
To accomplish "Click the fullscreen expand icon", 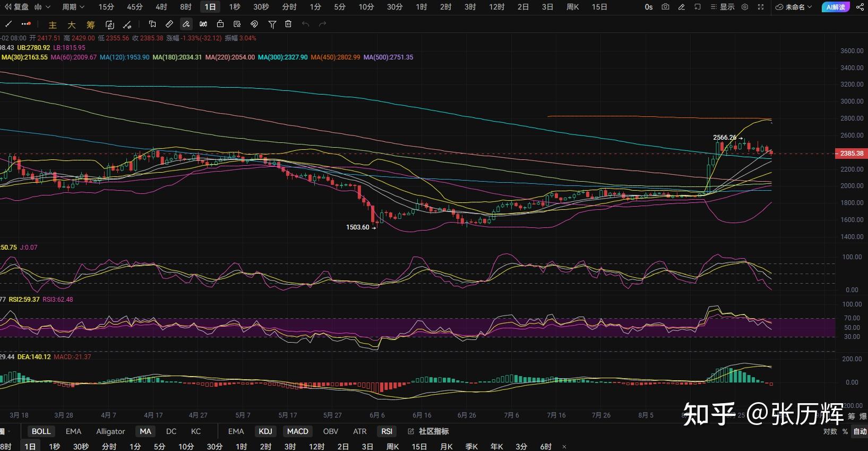I will [x=761, y=7].
